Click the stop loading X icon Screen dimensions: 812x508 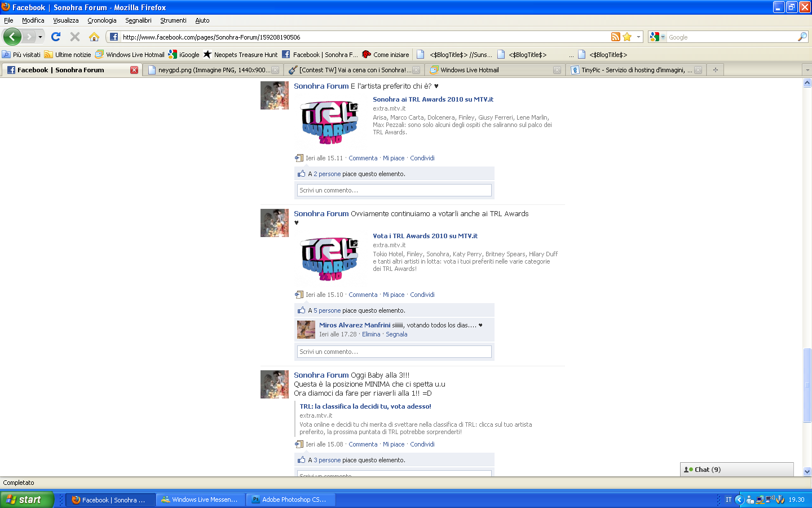[x=74, y=37]
